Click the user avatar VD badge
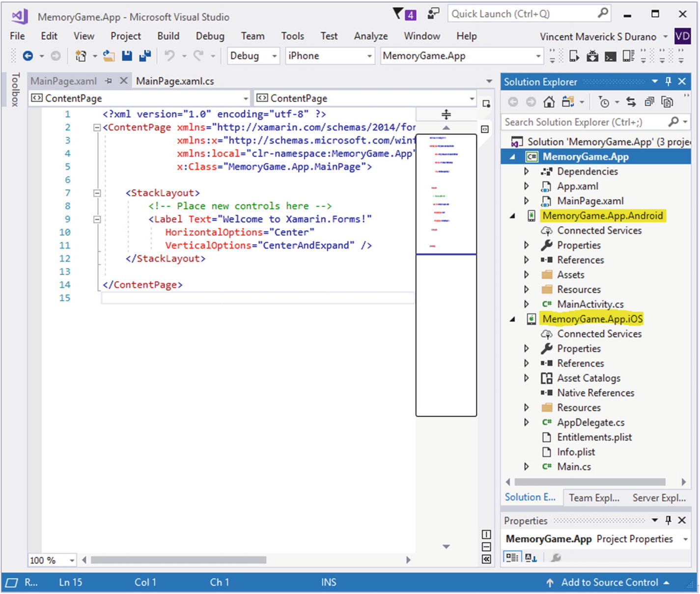 [x=683, y=36]
